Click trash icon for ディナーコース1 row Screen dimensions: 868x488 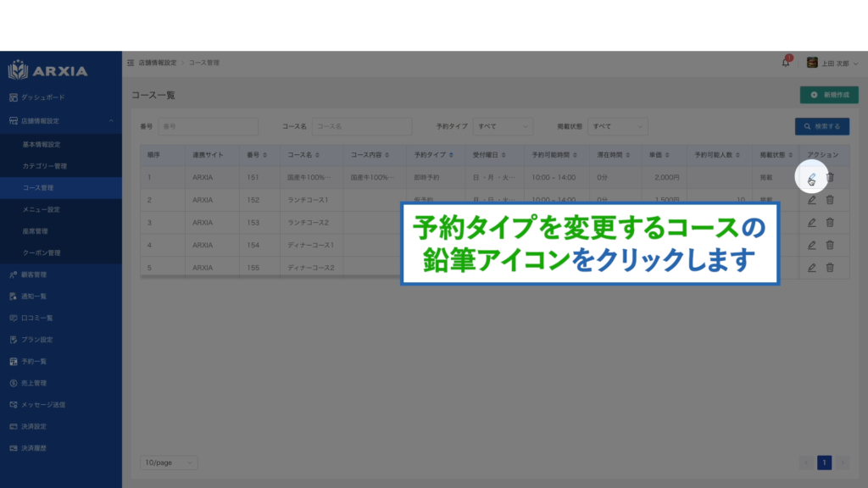click(x=830, y=245)
